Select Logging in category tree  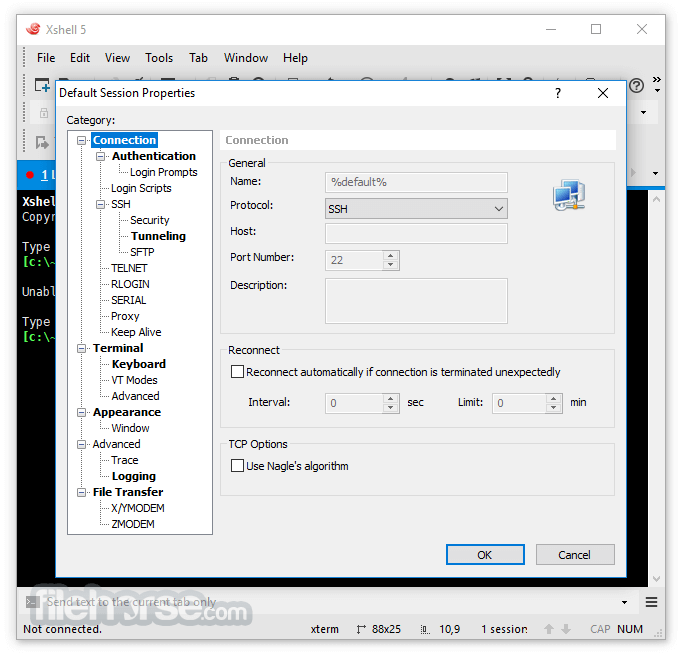(x=133, y=476)
